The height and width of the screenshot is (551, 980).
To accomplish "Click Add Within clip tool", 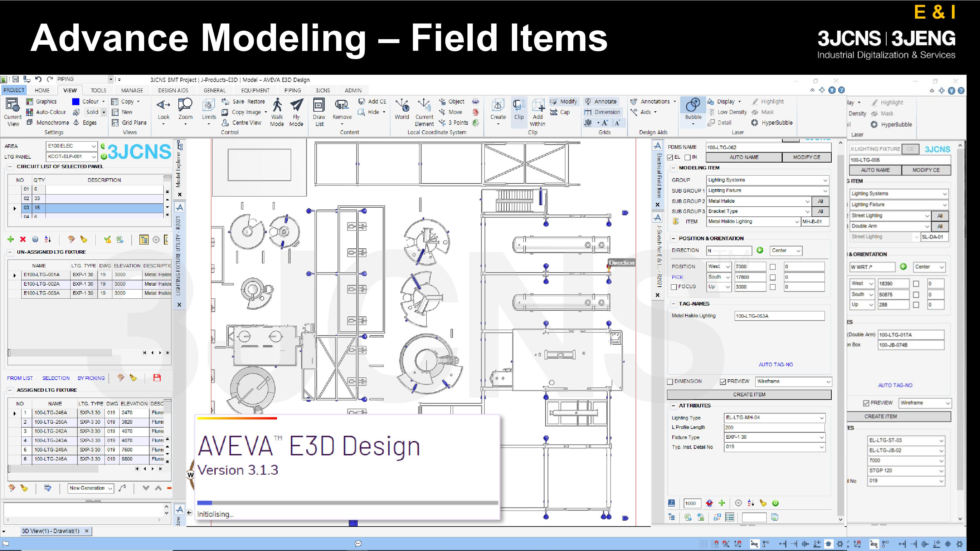I will (538, 112).
